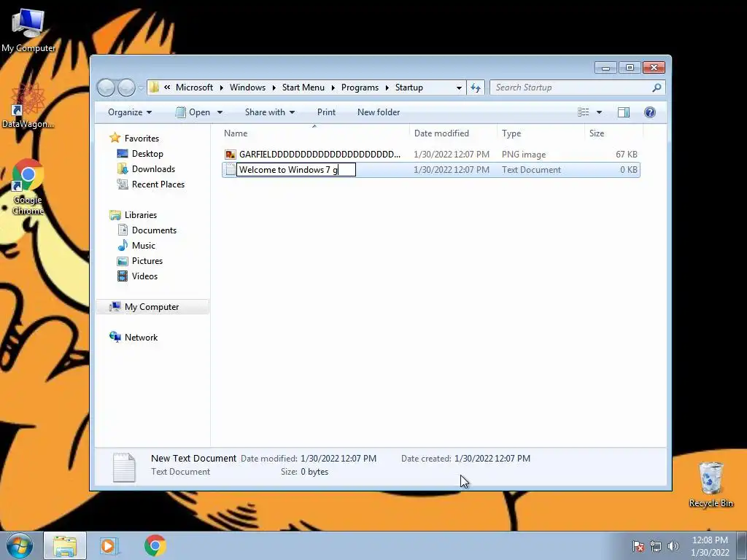
Task: Select the GARFIELDDDDD PNG image file
Action: tap(430, 155)
